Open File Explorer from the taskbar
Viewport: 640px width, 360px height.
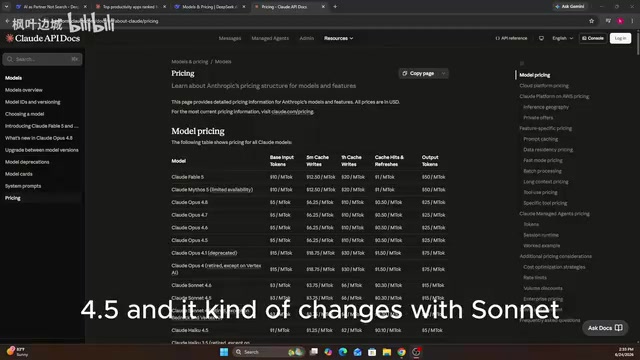pyautogui.click(x=387, y=352)
